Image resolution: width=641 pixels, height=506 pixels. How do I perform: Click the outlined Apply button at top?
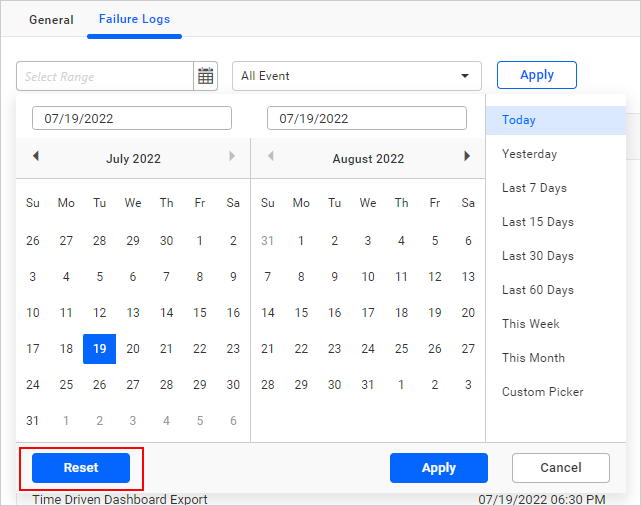click(x=537, y=75)
